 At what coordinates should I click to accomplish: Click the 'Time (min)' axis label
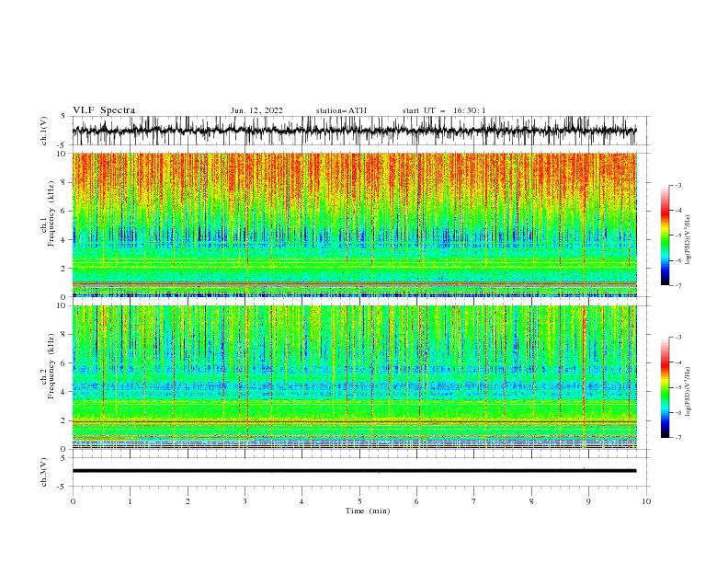pos(368,511)
